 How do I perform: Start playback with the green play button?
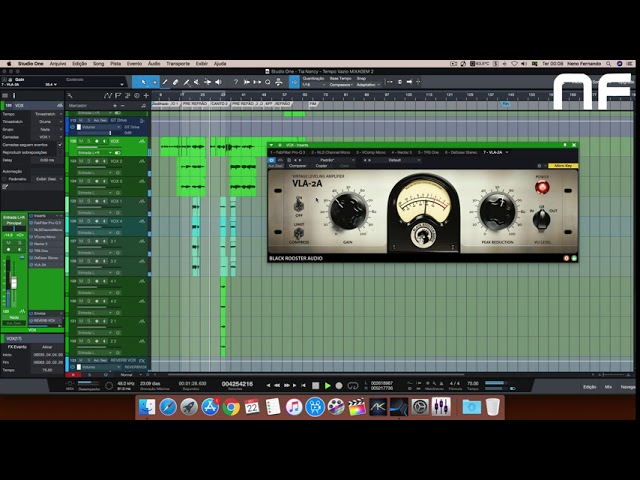[x=327, y=385]
